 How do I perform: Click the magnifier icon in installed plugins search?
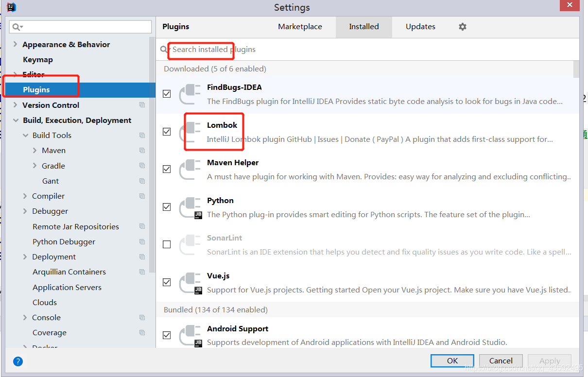(x=165, y=50)
